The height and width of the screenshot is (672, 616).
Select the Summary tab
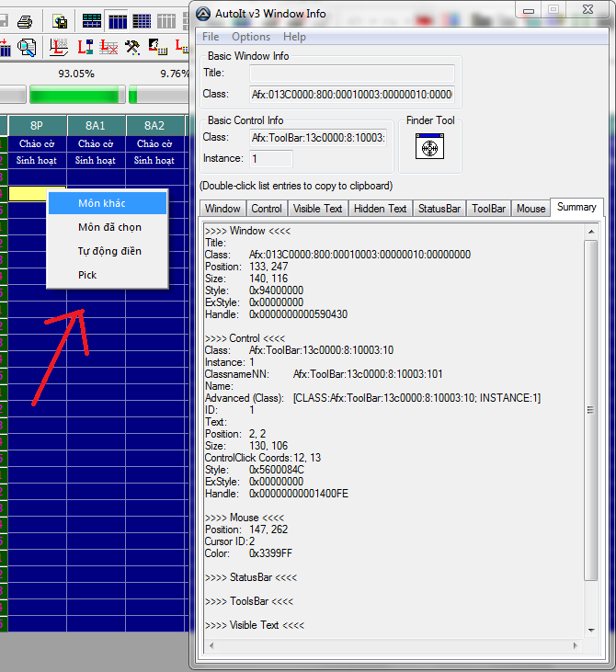576,207
